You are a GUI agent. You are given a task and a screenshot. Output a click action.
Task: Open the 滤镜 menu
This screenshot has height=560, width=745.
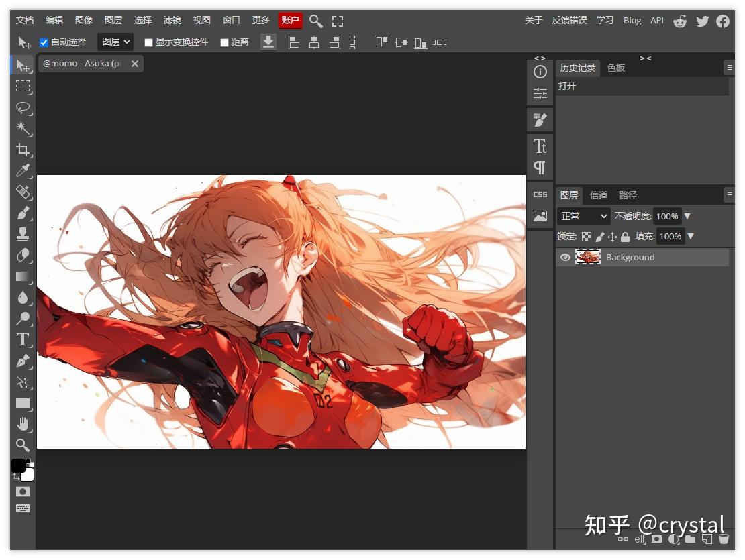pyautogui.click(x=172, y=20)
